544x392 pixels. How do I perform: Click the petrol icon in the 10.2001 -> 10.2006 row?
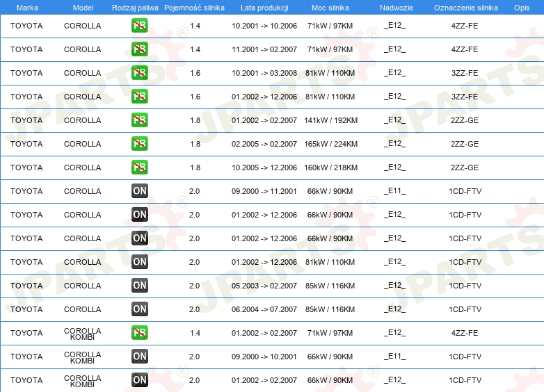(140, 26)
